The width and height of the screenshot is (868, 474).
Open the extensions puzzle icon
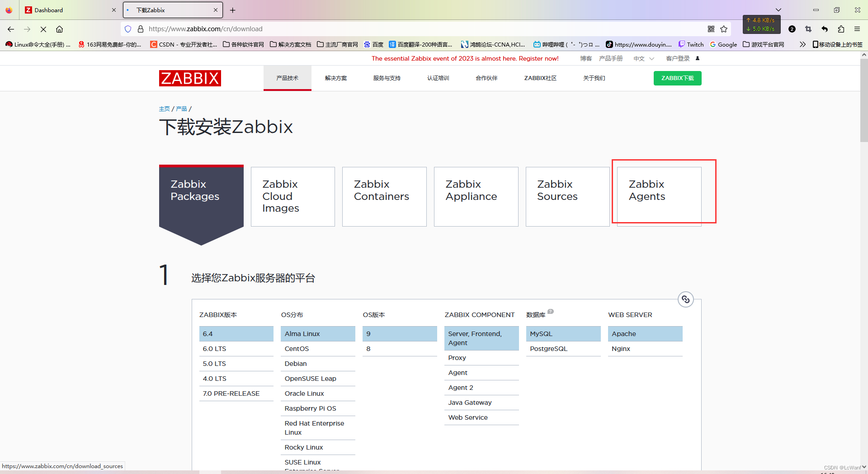tap(841, 29)
